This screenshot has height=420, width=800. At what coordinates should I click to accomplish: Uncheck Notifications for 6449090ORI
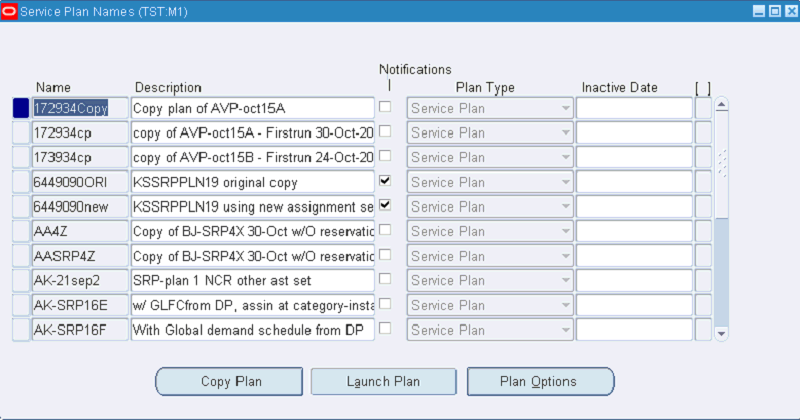[x=385, y=181]
